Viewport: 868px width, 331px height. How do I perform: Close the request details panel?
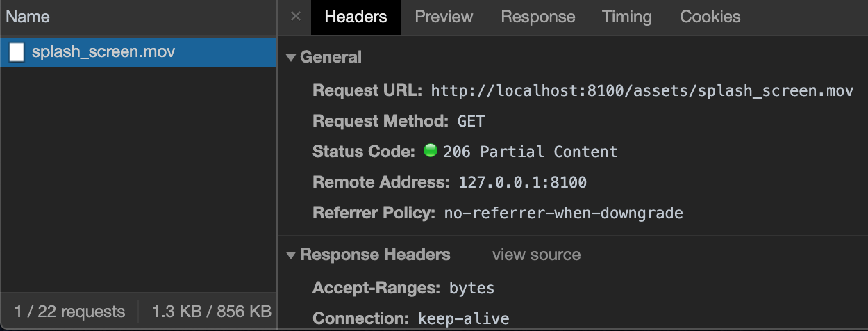click(x=296, y=17)
